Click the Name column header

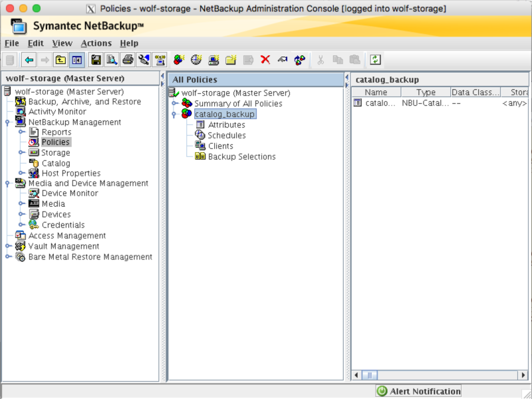point(376,92)
